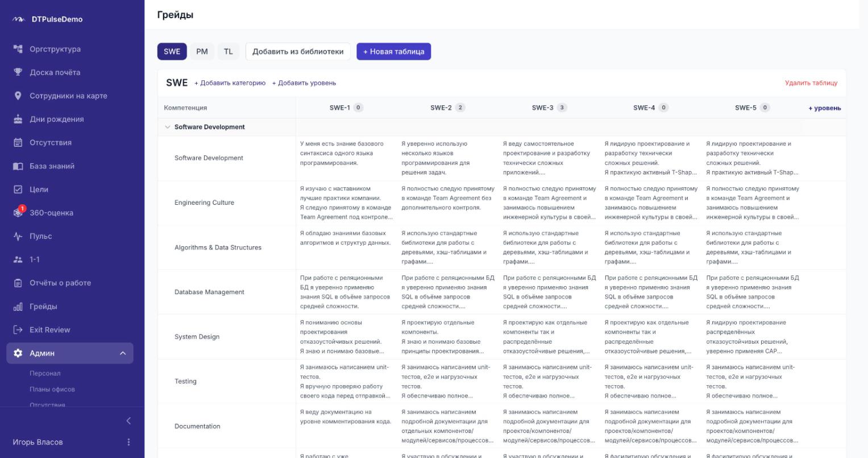
Task: Click the Грейды page heading
Action: 175,15
